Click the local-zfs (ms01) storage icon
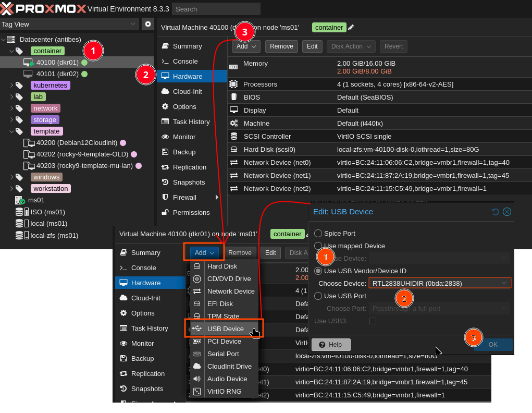The width and height of the screenshot is (532, 413). pyautogui.click(x=22, y=235)
